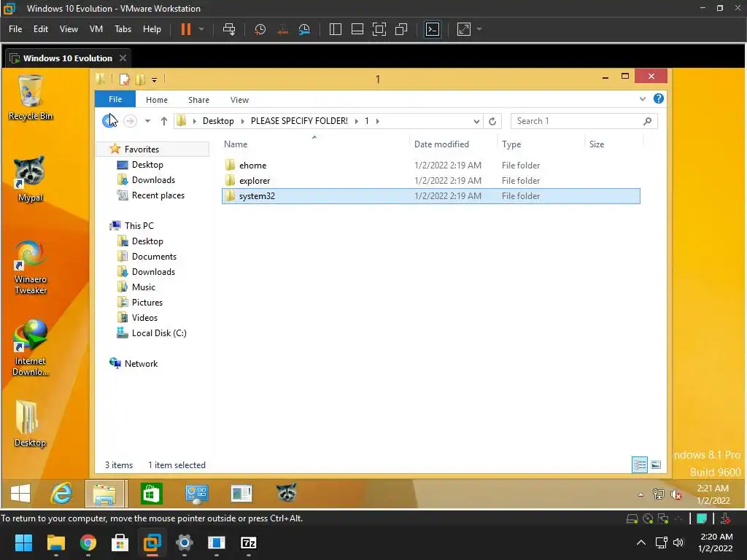747x560 pixels.
Task: Open the power options dropdown beside pause
Action: [201, 29]
